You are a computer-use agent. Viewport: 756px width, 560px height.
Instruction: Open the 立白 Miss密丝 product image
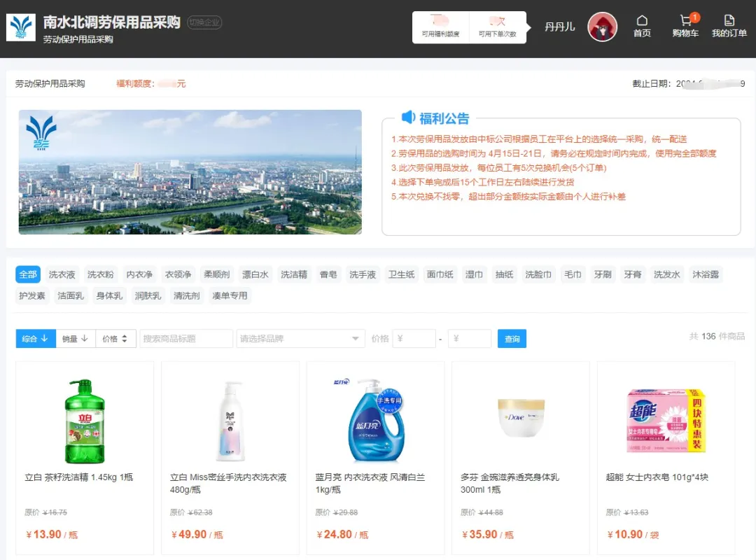[230, 421]
